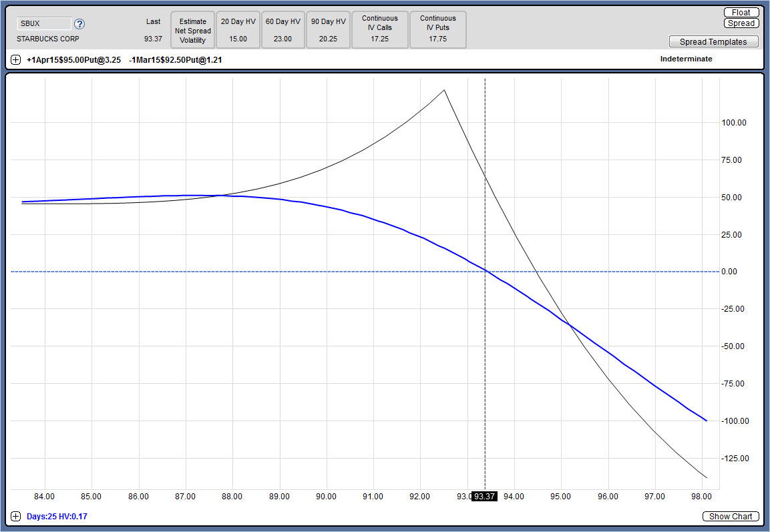Screen dimensions: 770x532
Task: Click the peak of the black expiration curve
Action: pos(444,90)
